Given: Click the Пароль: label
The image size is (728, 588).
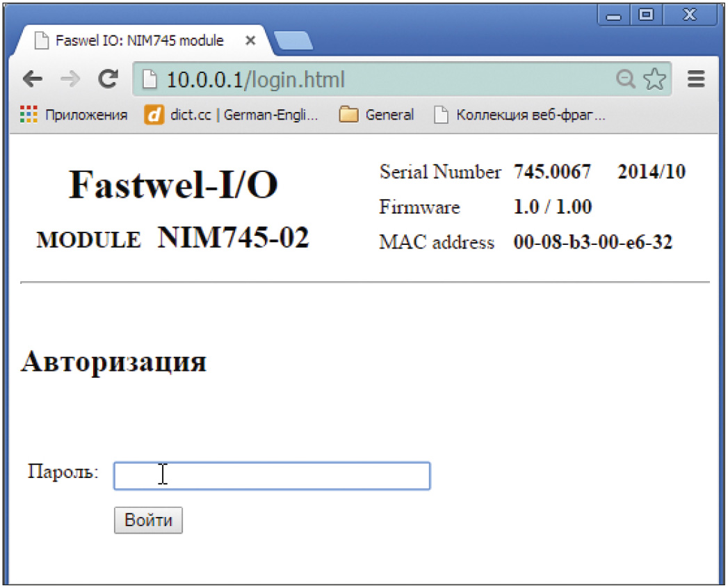Looking at the screenshot, I should pyautogui.click(x=63, y=472).
